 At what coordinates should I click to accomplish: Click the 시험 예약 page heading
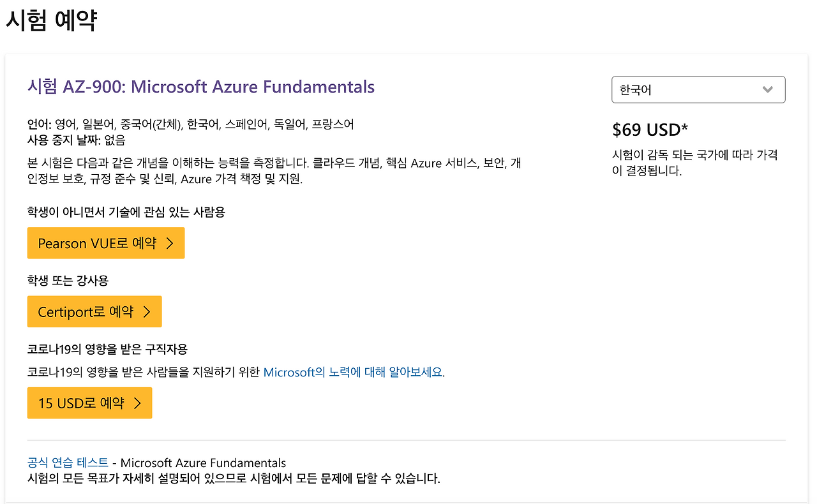point(51,20)
